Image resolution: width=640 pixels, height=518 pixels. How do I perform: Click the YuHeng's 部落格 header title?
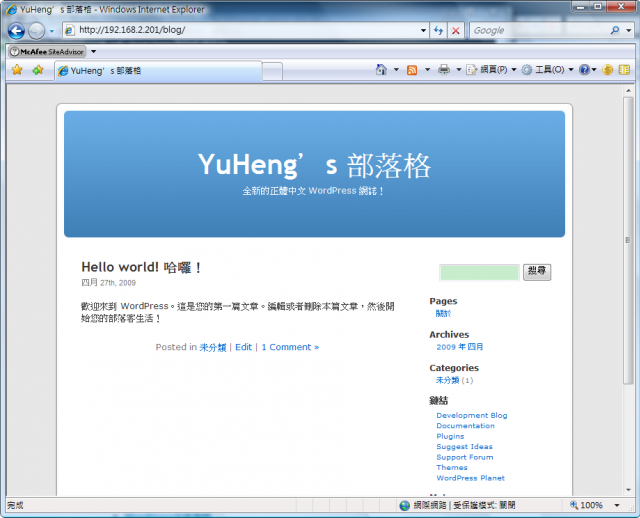click(314, 165)
